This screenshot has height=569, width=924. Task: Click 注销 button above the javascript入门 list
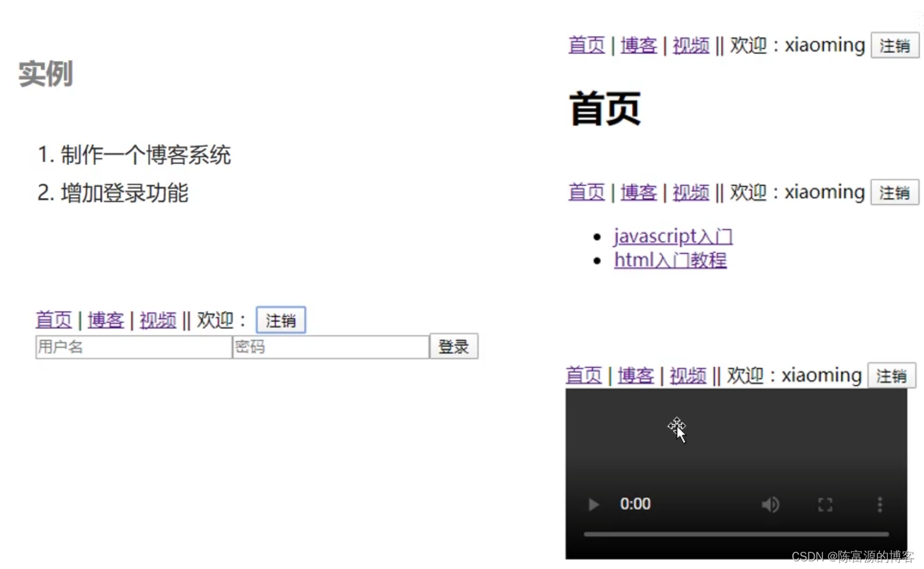click(x=895, y=192)
